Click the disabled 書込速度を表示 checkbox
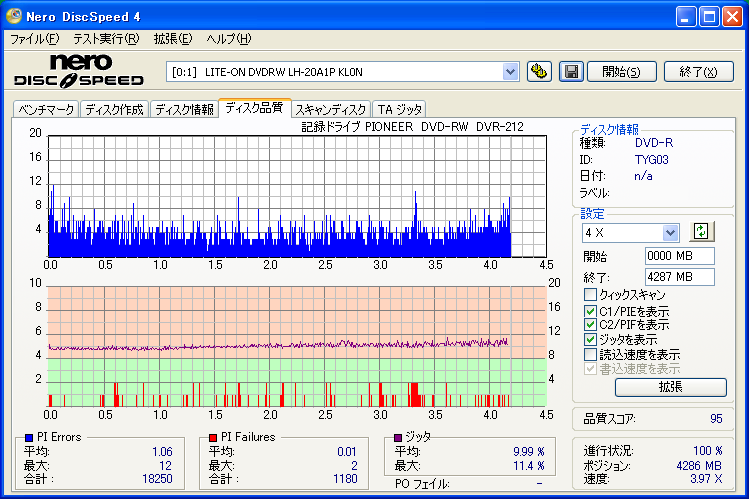Screen dimensions: 749x499 tap(590, 369)
